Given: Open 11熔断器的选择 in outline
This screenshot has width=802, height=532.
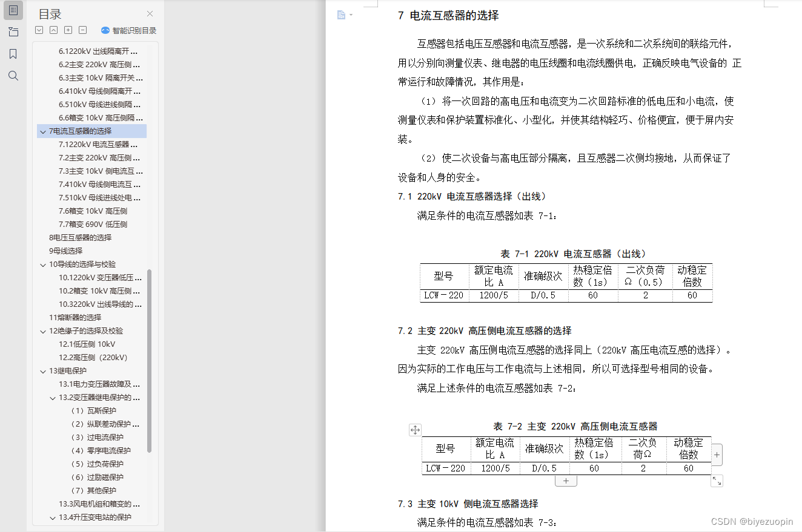Looking at the screenshot, I should pyautogui.click(x=75, y=318).
